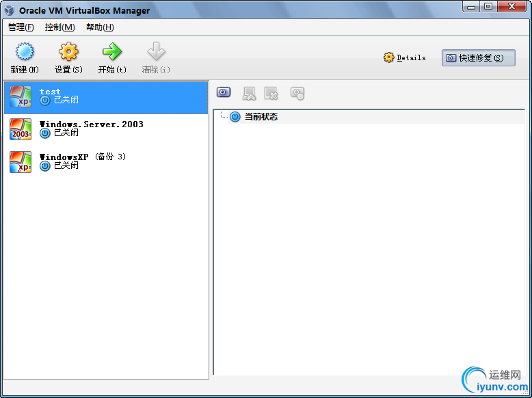Minimize the VirtualBox Manager window
The image size is (532, 398).
(470, 6)
